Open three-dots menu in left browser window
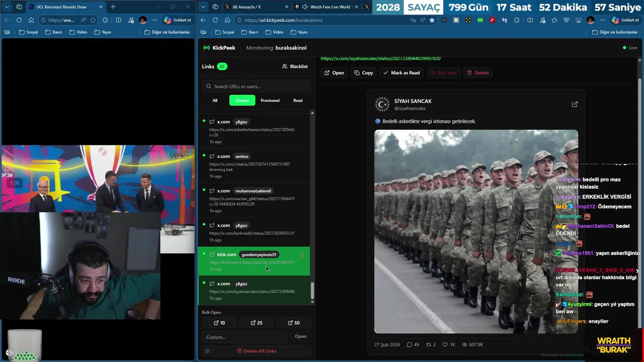Screen dimensions: 644x362 point(155,20)
